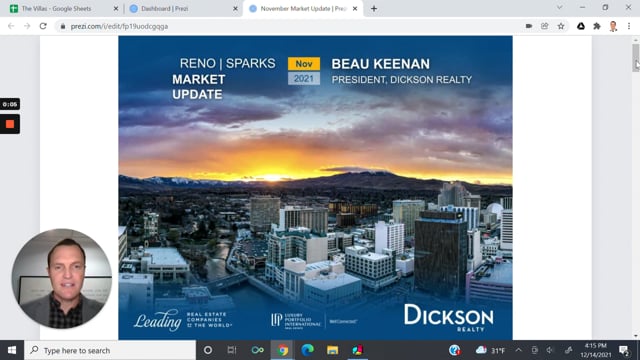
Task: Close the Dashboard Prezi tab
Action: 235,9
